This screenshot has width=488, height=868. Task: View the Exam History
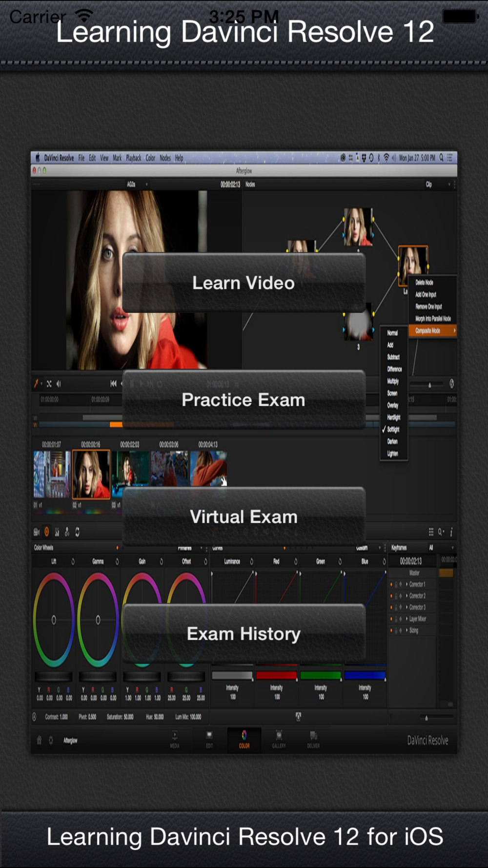click(244, 634)
